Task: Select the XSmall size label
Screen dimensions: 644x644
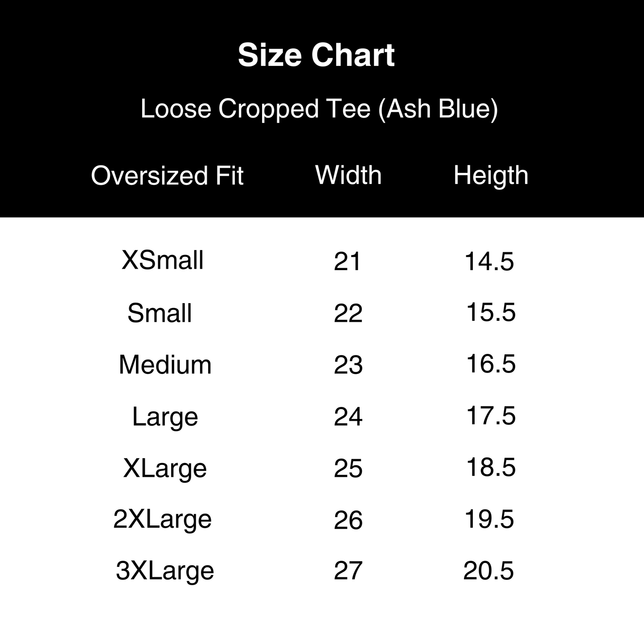Action: pyautogui.click(x=163, y=260)
